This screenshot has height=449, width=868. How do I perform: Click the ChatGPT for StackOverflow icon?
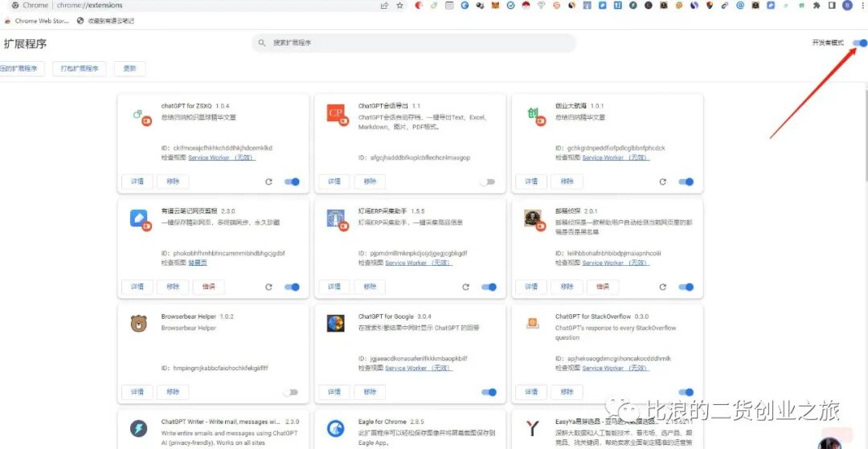pos(533,322)
